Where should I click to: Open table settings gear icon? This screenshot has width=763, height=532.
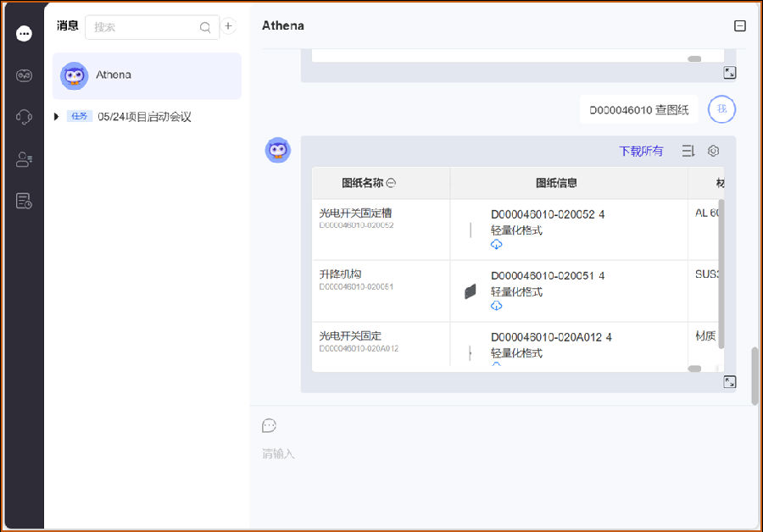pos(713,151)
